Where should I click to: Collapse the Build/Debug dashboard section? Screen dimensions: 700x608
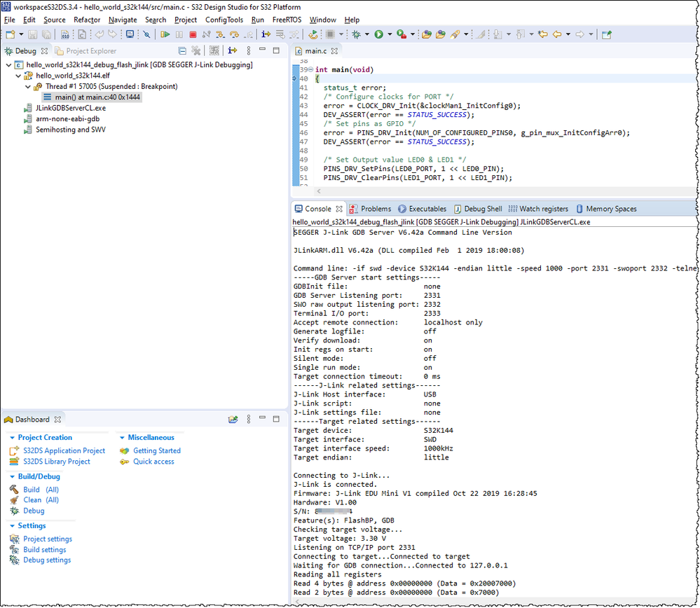tap(12, 477)
